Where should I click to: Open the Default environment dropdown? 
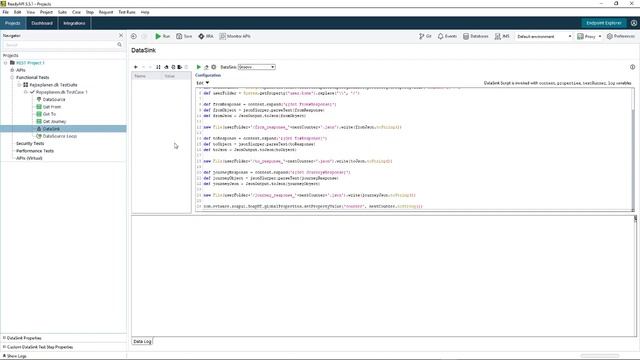[544, 36]
